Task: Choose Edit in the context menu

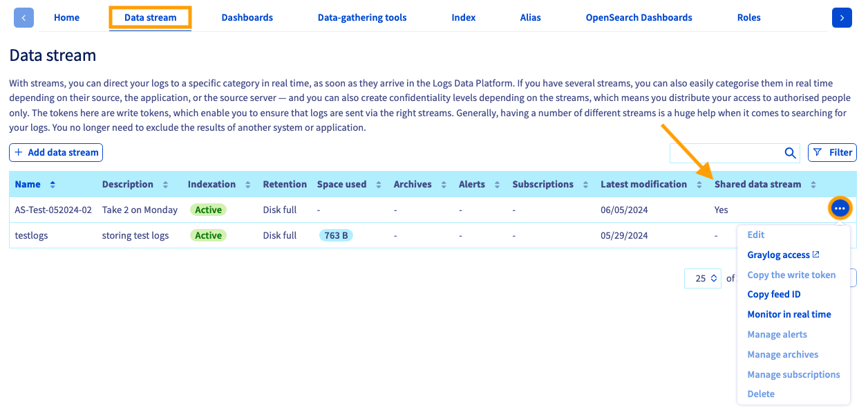Action: tap(755, 235)
